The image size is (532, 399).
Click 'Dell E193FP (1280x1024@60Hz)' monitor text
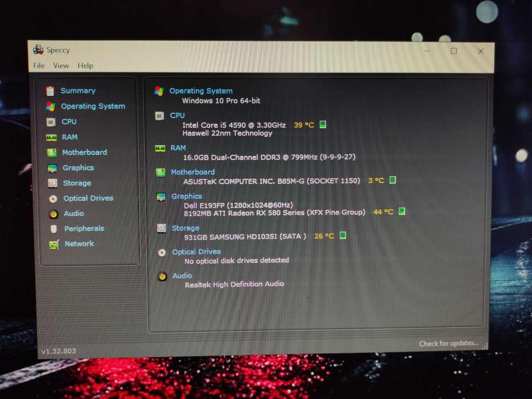pyautogui.click(x=239, y=205)
